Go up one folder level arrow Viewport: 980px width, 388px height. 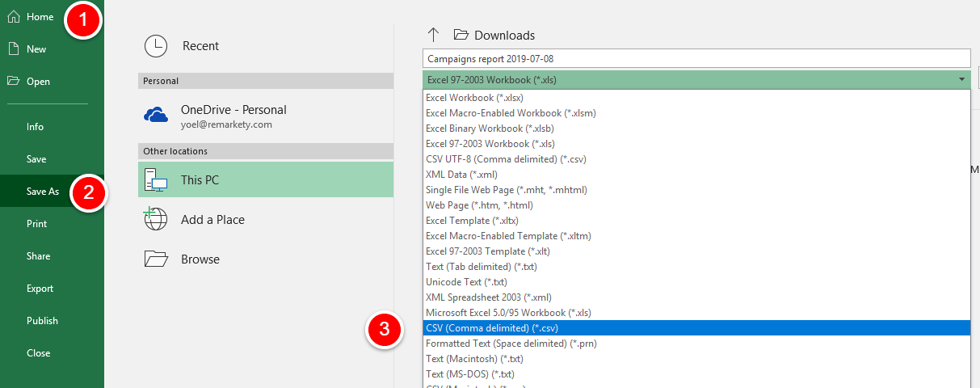[x=433, y=35]
